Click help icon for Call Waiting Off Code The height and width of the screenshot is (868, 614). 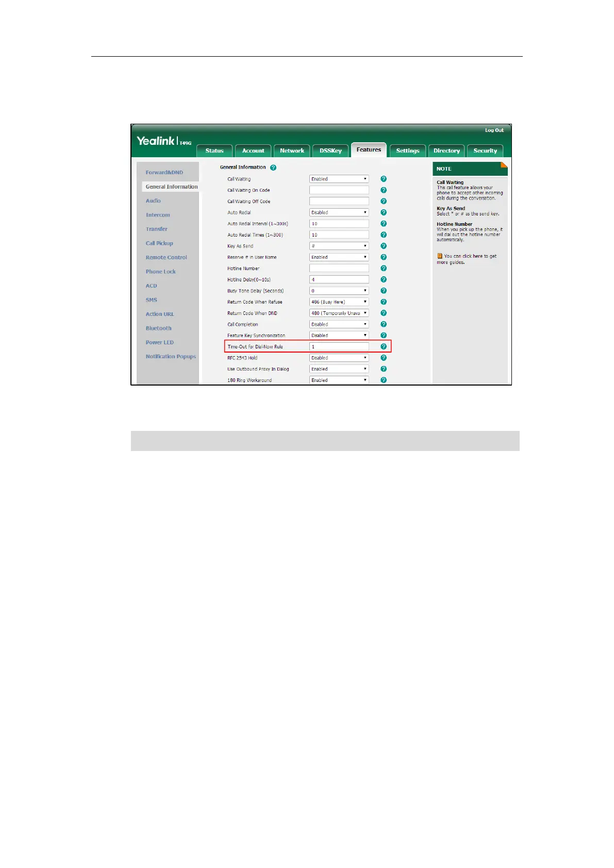click(384, 202)
